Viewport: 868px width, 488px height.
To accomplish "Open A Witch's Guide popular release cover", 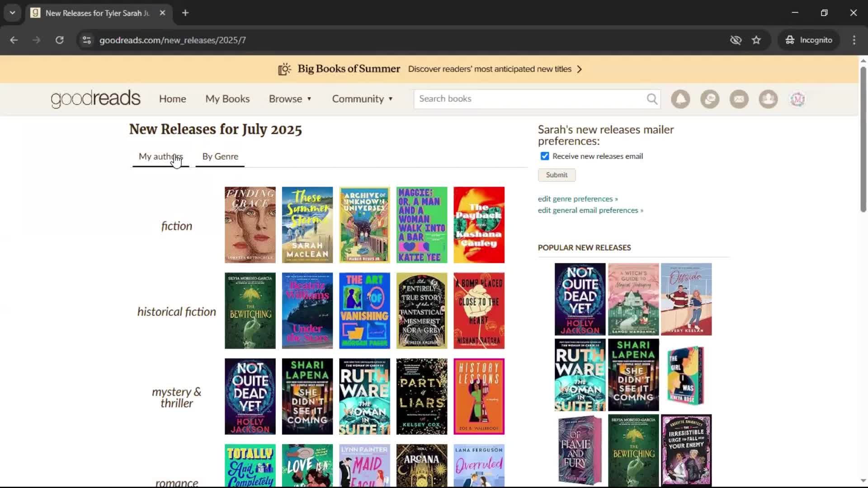I will (x=633, y=299).
